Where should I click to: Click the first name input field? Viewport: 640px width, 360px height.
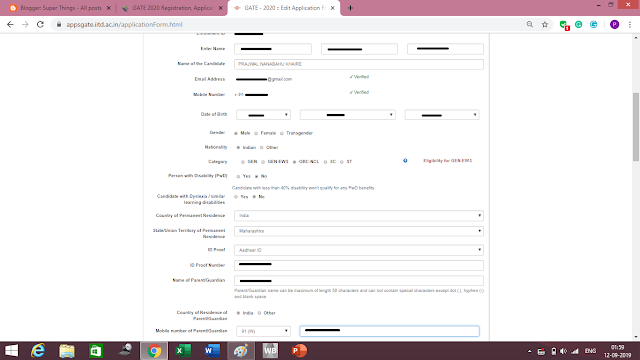pyautogui.click(x=273, y=49)
